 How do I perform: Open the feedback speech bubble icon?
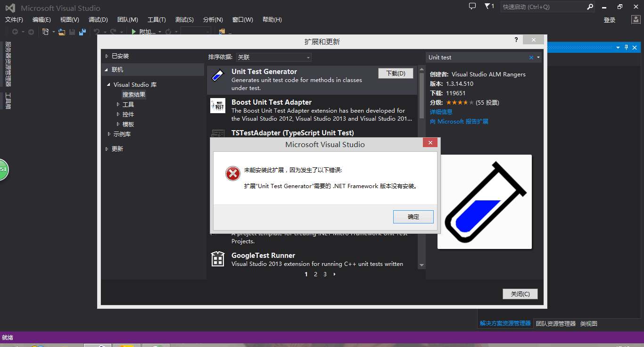coord(472,6)
